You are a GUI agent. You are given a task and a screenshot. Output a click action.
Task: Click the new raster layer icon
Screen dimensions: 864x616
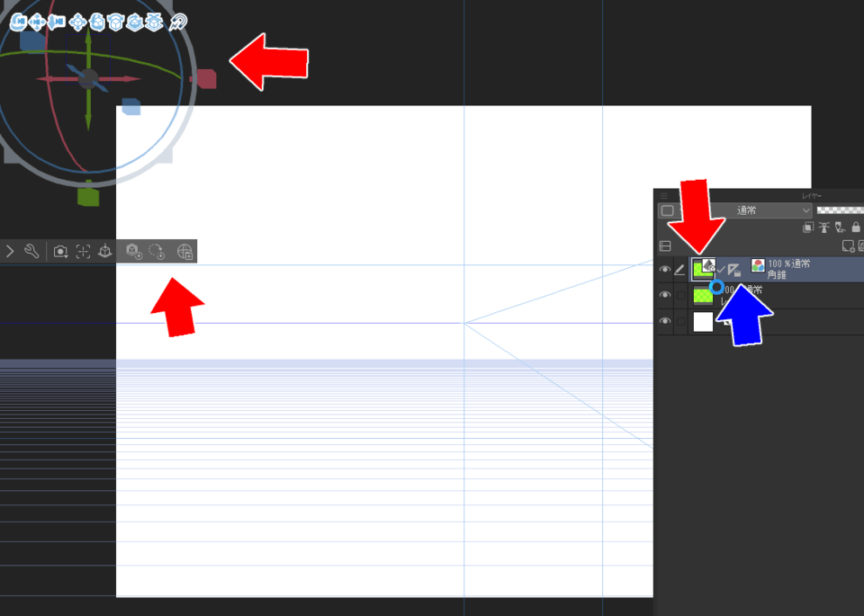tap(848, 246)
